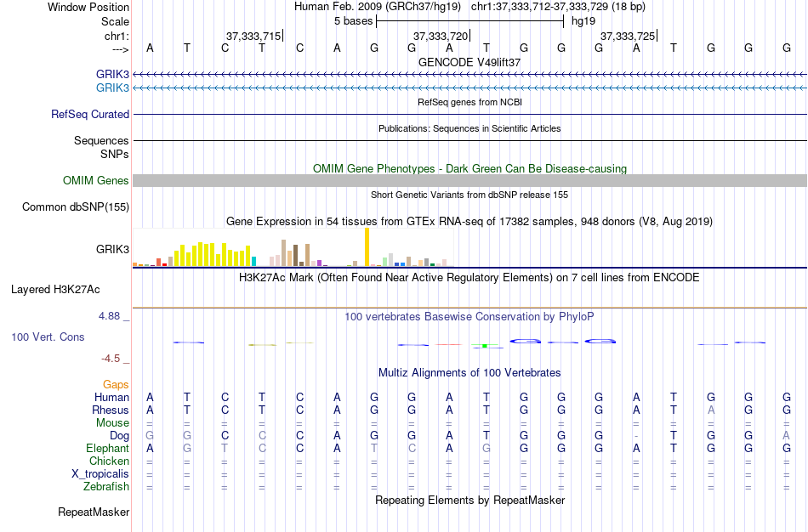Click the Window Position label
This screenshot has width=808, height=532.
pos(88,7)
